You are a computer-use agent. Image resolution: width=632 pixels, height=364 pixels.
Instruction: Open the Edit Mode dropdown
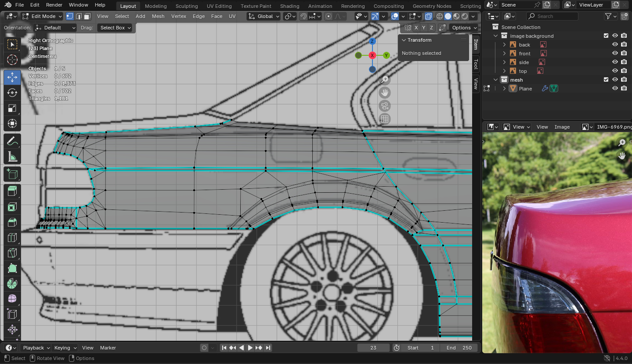42,16
